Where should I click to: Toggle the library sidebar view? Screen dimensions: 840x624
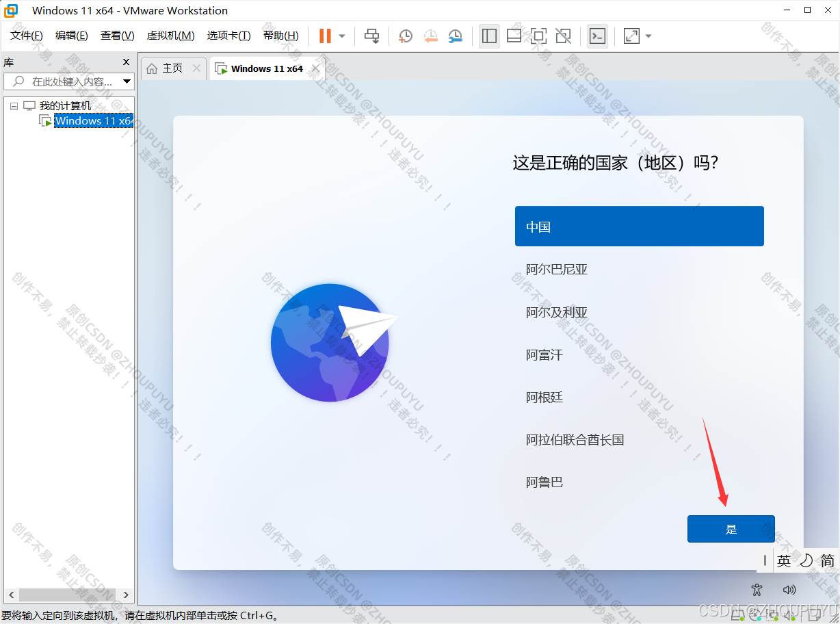point(489,36)
